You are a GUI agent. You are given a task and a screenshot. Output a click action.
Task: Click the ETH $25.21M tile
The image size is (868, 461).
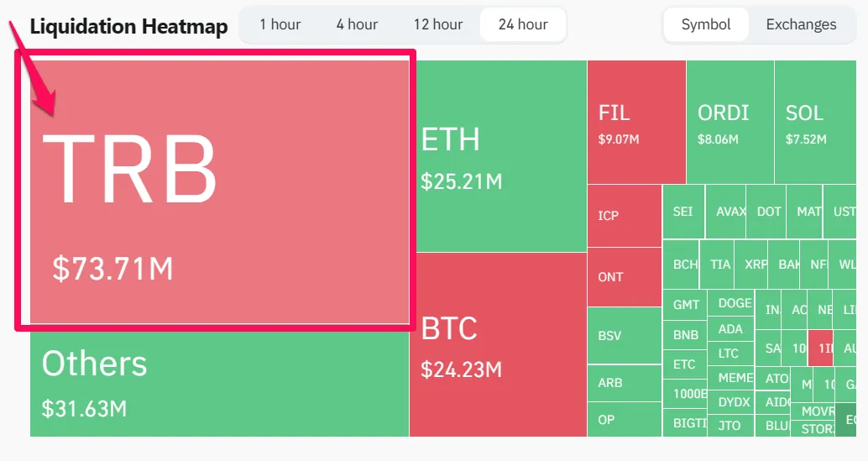click(x=501, y=156)
